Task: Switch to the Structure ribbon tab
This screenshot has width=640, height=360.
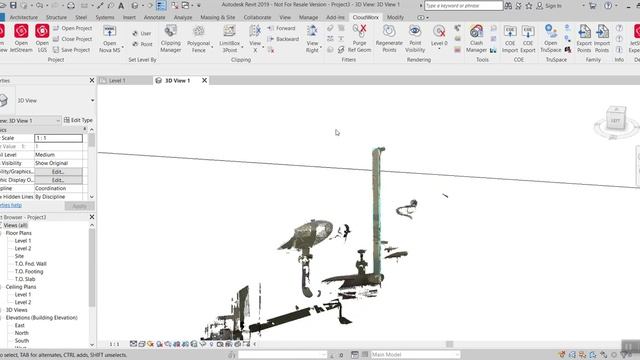Action: [x=56, y=18]
